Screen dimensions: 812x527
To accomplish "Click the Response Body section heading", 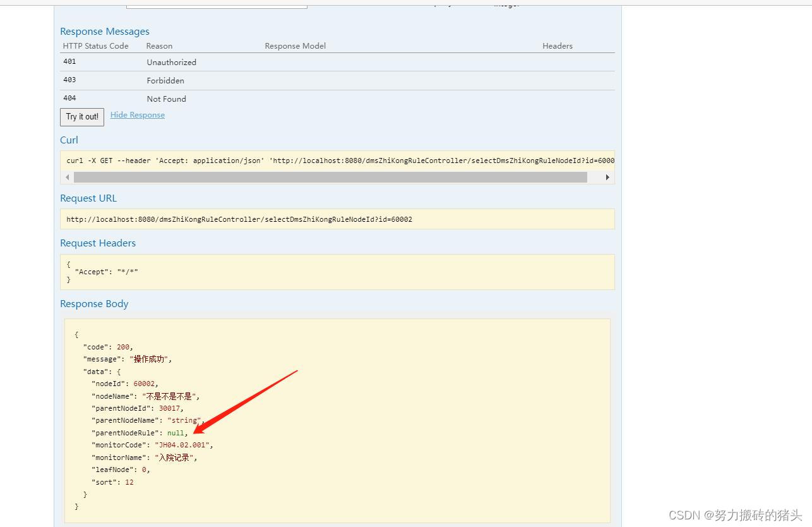I will [94, 304].
